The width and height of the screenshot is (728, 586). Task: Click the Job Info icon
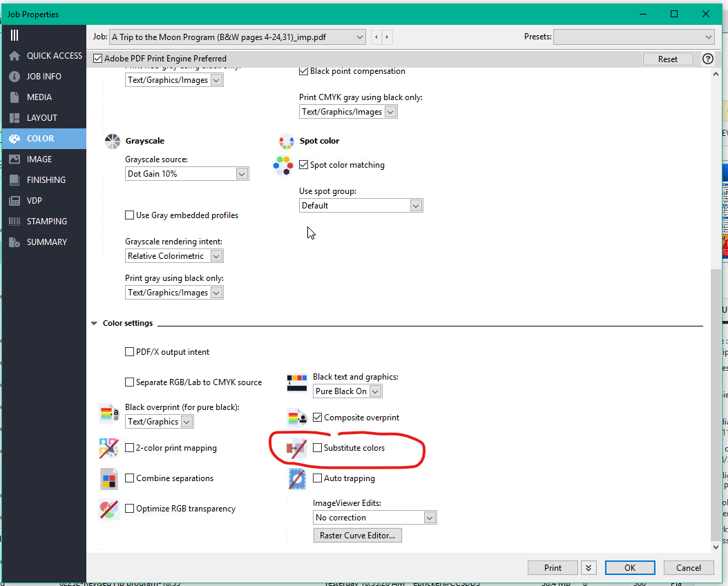(15, 77)
